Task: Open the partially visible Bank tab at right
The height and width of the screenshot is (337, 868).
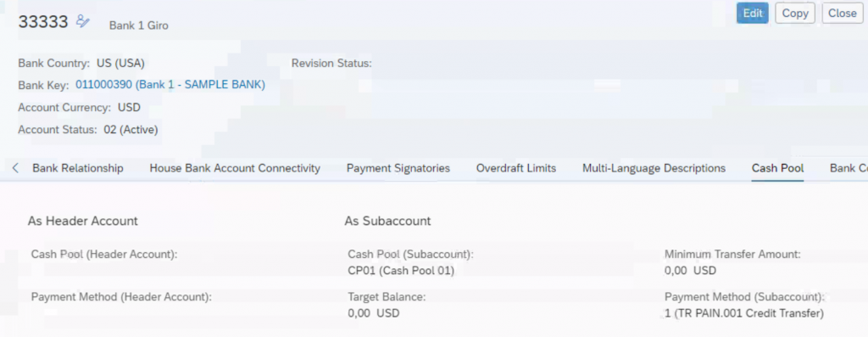Action: (849, 168)
